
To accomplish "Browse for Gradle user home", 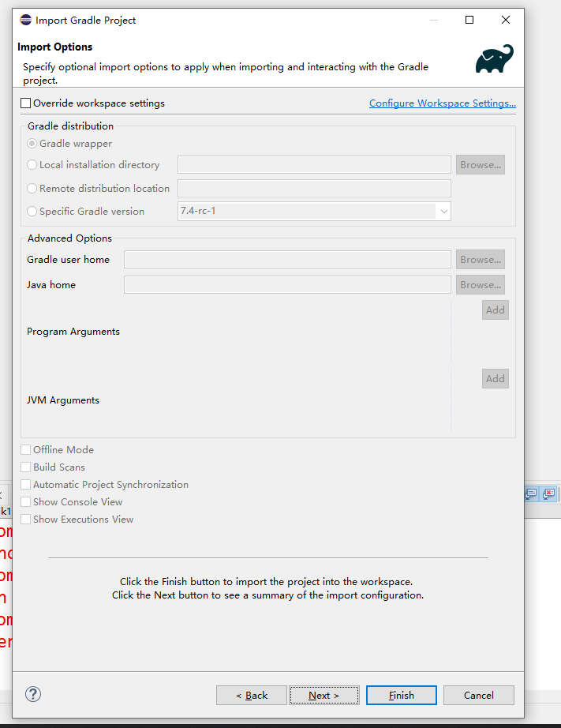I will point(481,260).
